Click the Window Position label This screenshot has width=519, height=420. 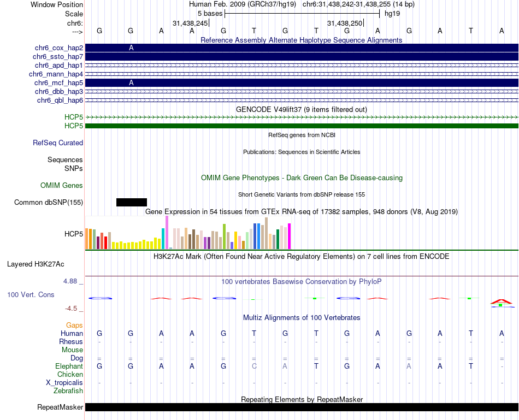pyautogui.click(x=57, y=4)
